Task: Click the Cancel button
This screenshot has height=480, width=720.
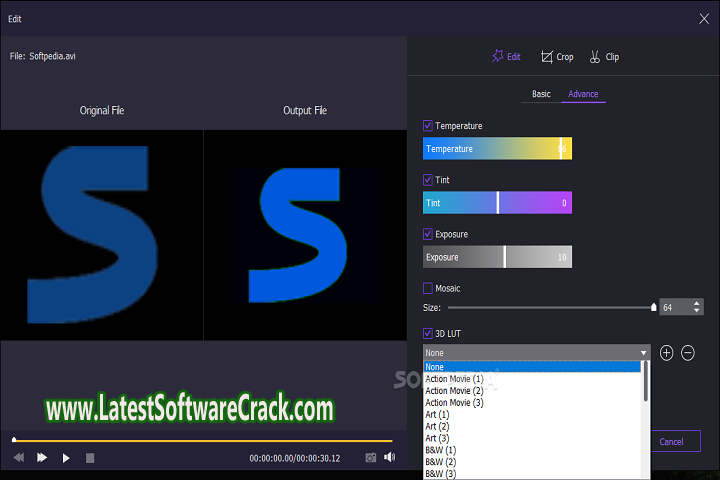Action: pyautogui.click(x=671, y=441)
